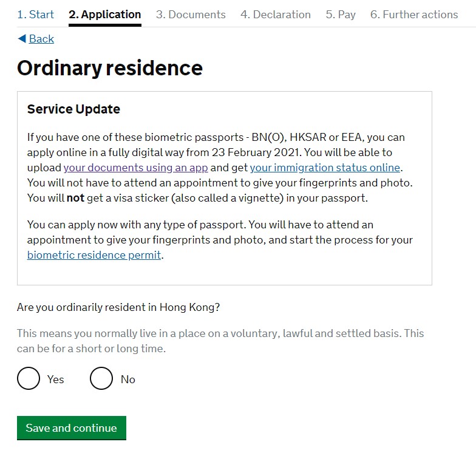The height and width of the screenshot is (453, 476).
Task: Click the 'Ordinary residence' page heading
Action: coord(110,68)
